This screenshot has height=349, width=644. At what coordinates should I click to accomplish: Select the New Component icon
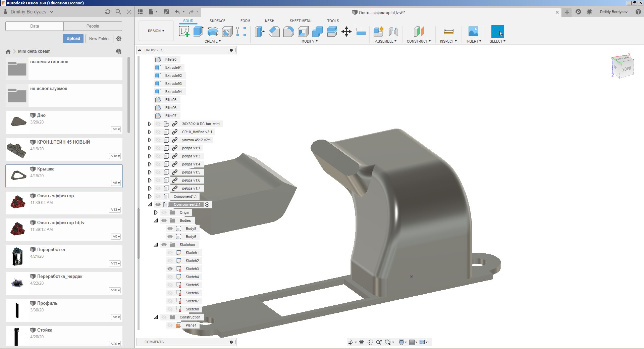pyautogui.click(x=378, y=32)
